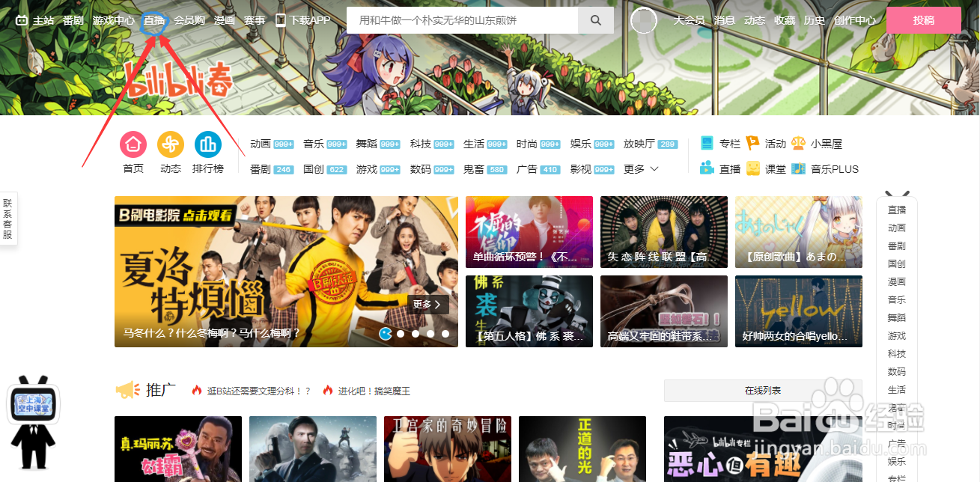
Task: Open the 好帅两女的合唱yellow thumbnail
Action: [x=799, y=311]
